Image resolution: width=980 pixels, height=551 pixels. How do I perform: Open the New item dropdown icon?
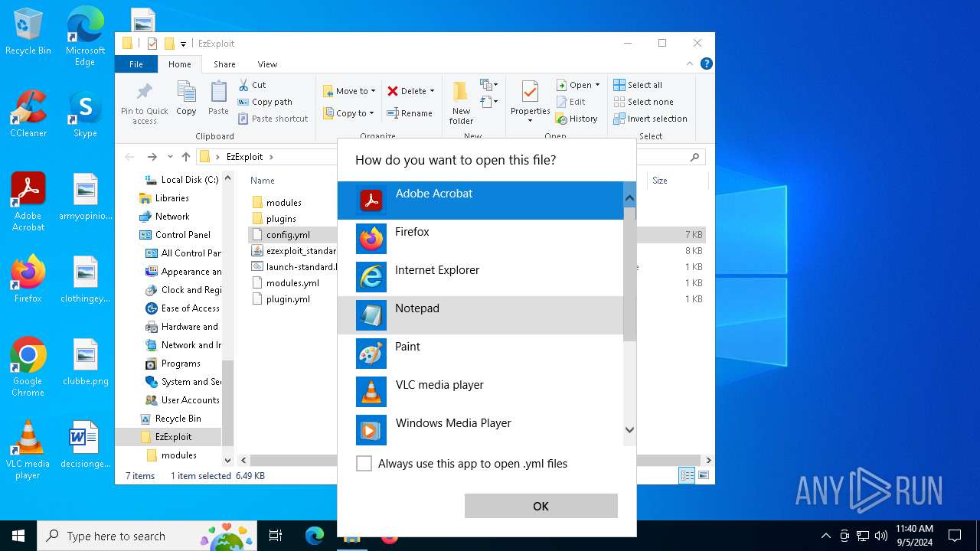tap(488, 85)
